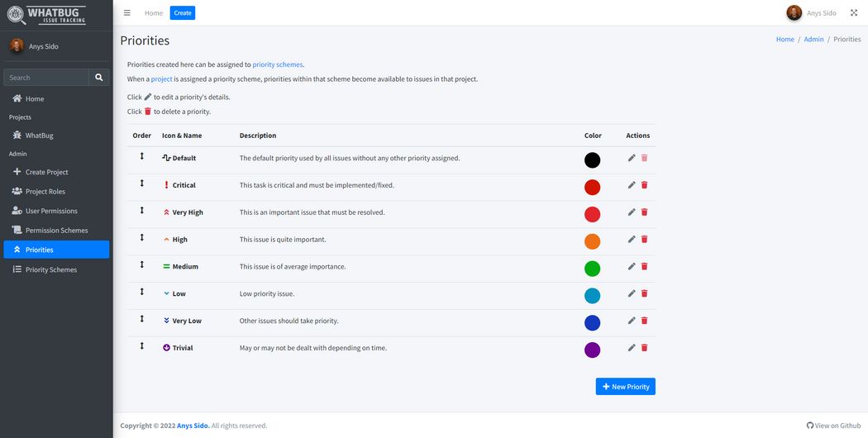The width and height of the screenshot is (868, 438).
Task: Click the pencil edit icon for Critical priority
Action: [x=632, y=185]
